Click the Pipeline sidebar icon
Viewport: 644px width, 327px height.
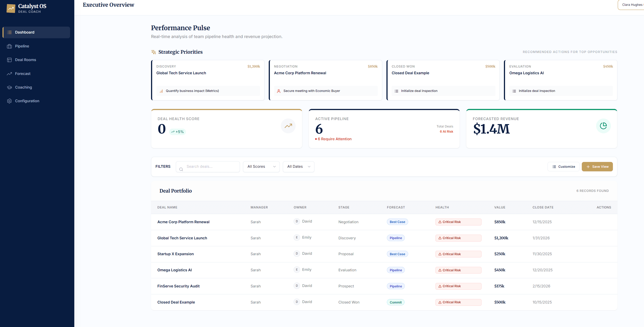9,46
